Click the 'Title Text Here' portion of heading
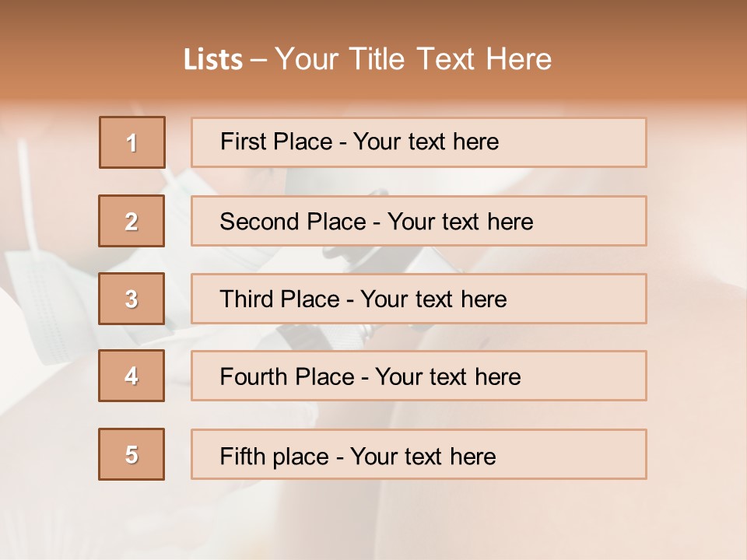Screen dimensions: 747x560 coord(451,59)
